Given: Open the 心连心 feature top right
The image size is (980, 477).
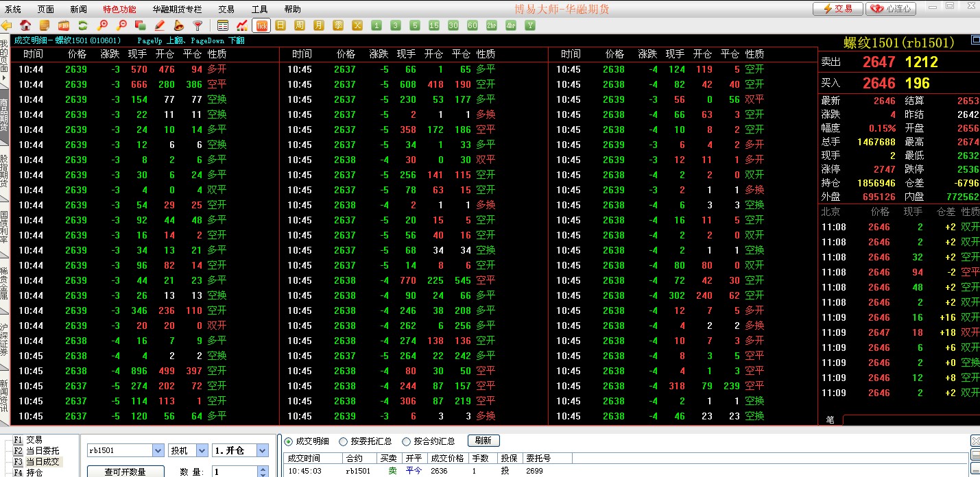Looking at the screenshot, I should (x=892, y=8).
